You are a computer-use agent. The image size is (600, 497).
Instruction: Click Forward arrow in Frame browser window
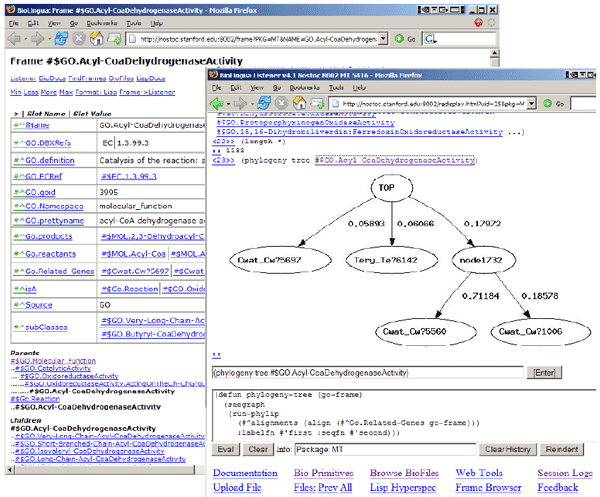[38, 39]
